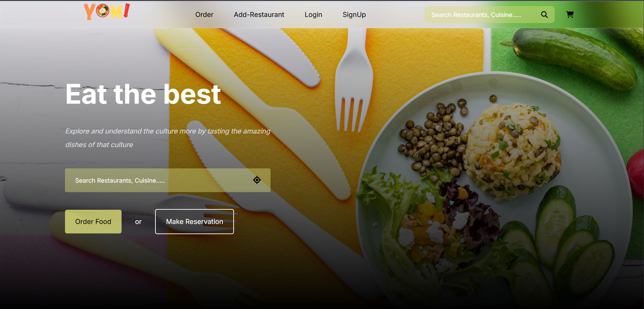Go to the Add-Restaurant page

(x=259, y=15)
